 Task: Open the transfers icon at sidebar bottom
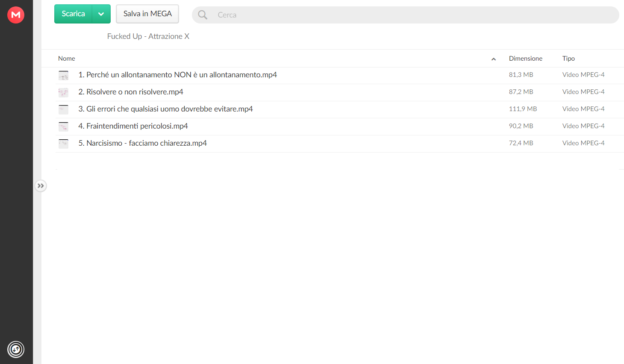coord(16,349)
